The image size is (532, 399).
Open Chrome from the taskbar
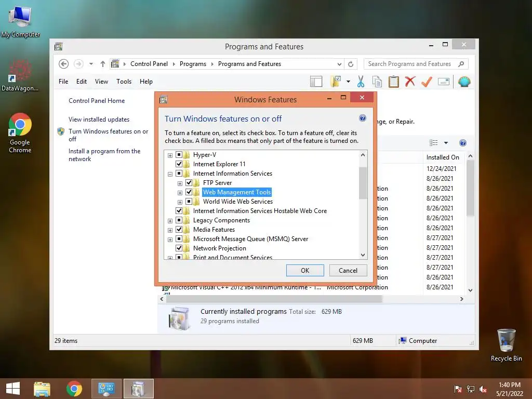click(74, 389)
